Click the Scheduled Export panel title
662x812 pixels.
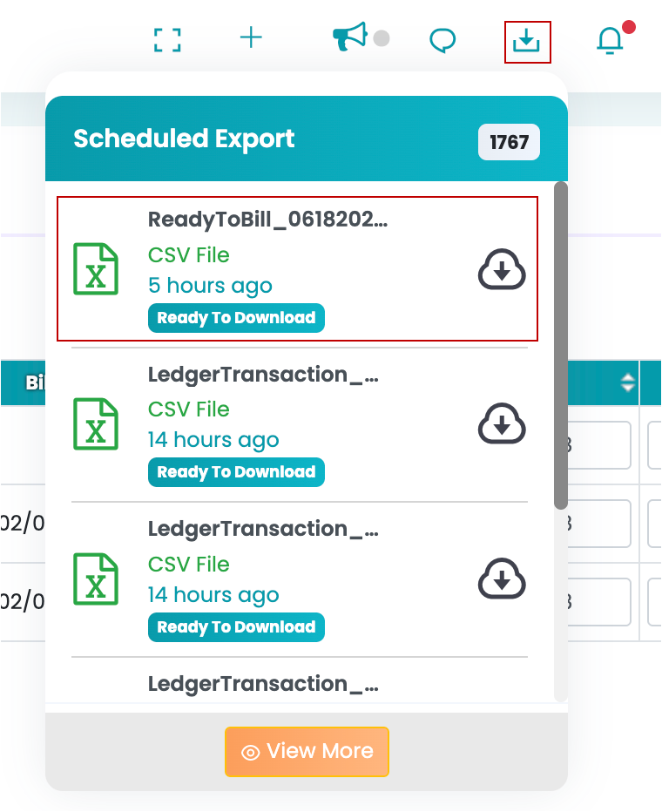coord(184,139)
